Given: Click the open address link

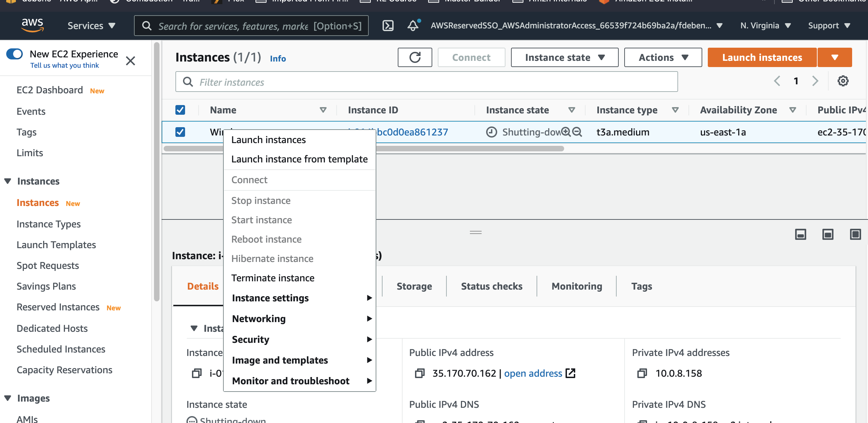Looking at the screenshot, I should pos(533,373).
